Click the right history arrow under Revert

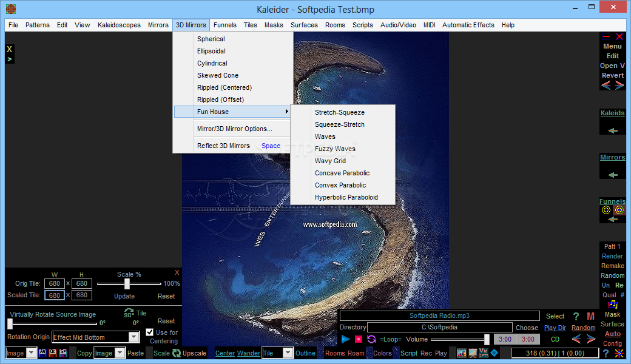click(619, 85)
